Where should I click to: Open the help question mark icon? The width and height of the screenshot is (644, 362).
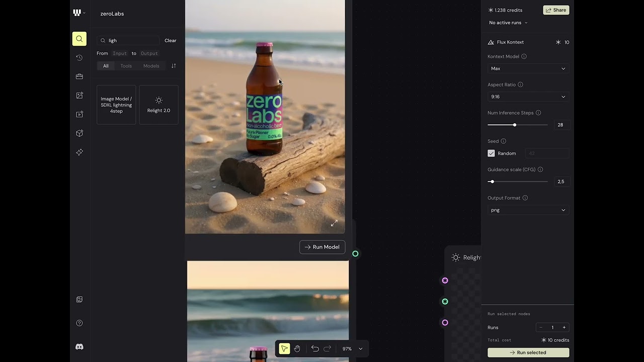(79, 323)
